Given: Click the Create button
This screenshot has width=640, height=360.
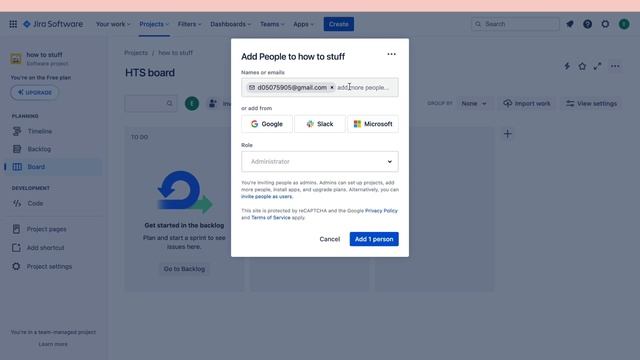Looking at the screenshot, I should (x=338, y=24).
